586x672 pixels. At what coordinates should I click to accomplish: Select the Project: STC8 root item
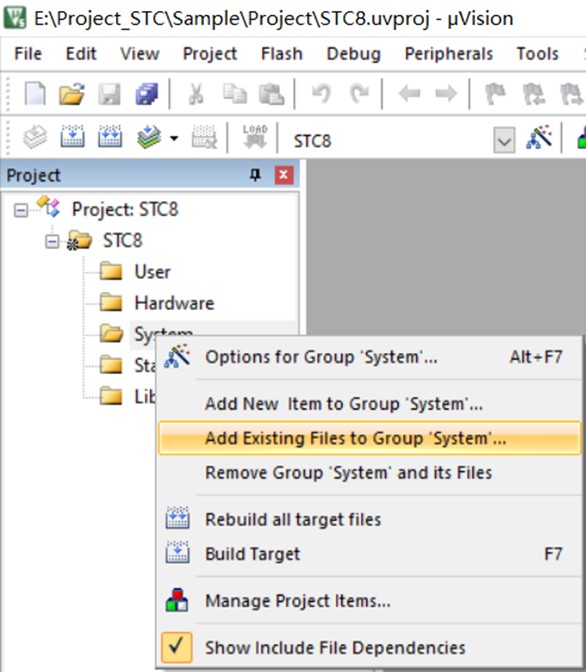125,210
